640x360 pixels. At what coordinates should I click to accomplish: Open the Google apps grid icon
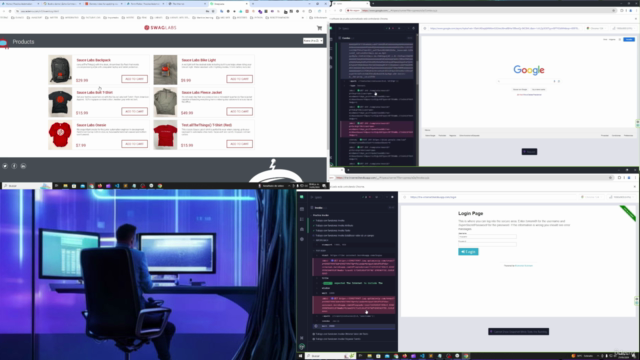pyautogui.click(x=620, y=39)
